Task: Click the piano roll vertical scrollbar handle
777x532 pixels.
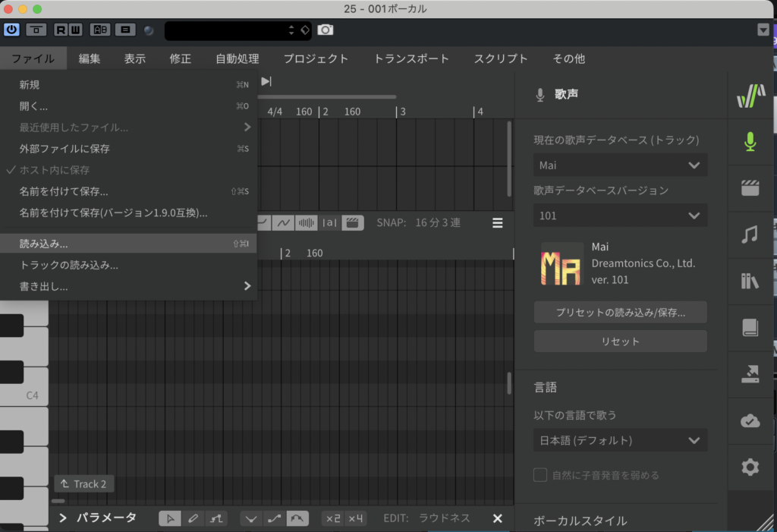Action: coord(509,383)
